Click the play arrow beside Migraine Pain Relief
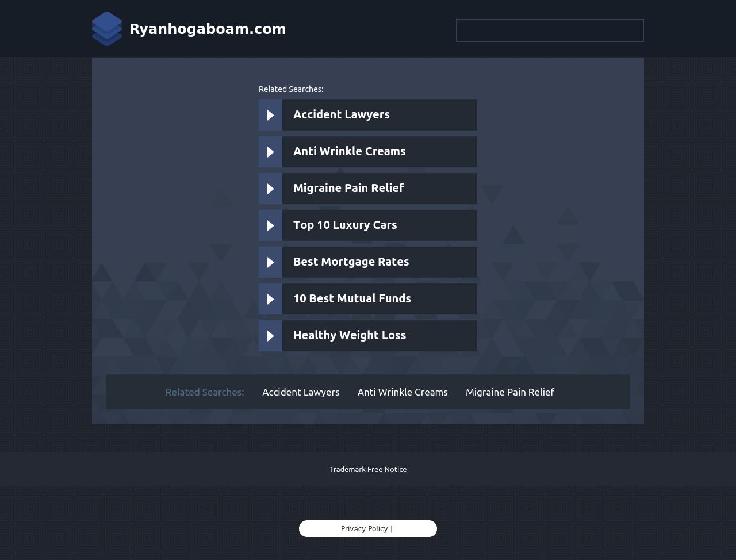The width and height of the screenshot is (736, 560). coord(270,189)
